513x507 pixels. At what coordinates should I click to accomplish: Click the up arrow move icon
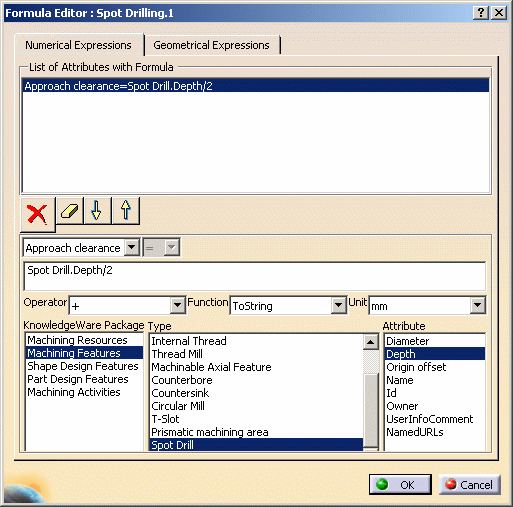click(126, 211)
